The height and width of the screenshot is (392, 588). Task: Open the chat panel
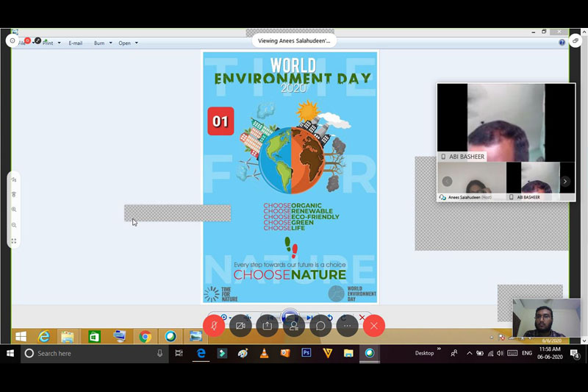[320, 326]
